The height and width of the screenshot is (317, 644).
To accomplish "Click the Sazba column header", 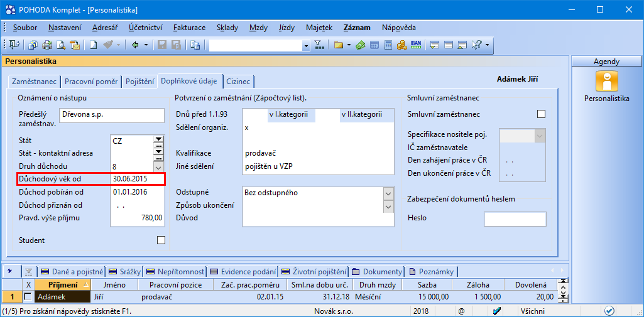I will pos(427,284).
